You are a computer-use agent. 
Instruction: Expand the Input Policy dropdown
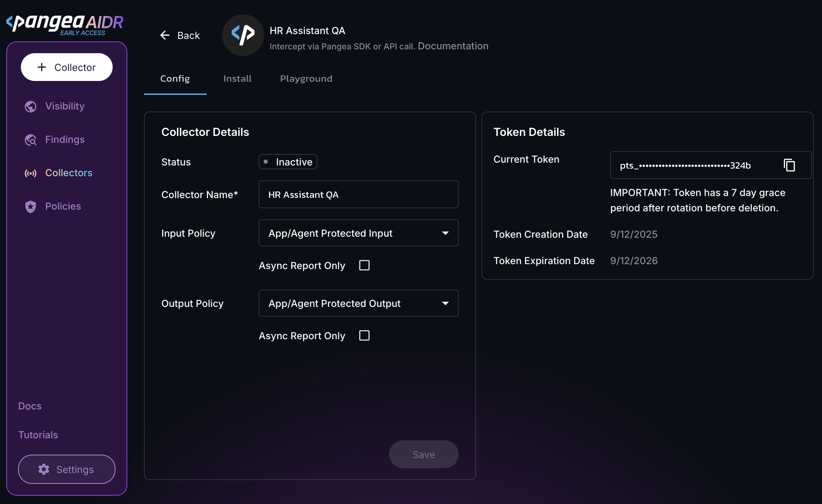(x=358, y=233)
